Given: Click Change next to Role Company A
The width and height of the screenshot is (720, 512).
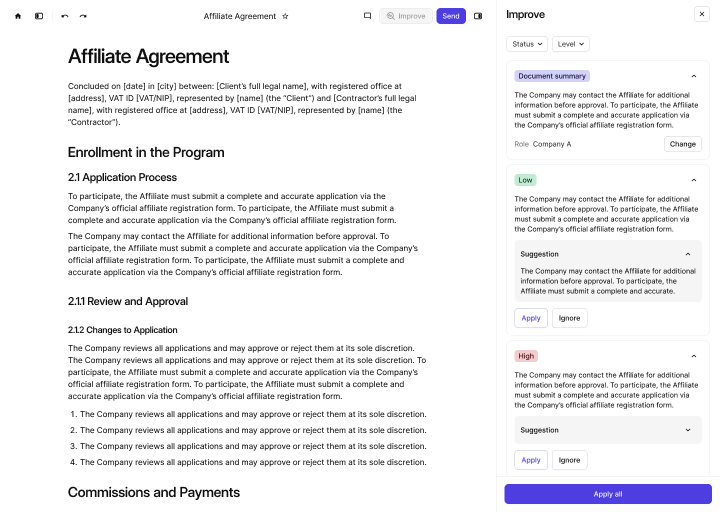Looking at the screenshot, I should tap(683, 144).
